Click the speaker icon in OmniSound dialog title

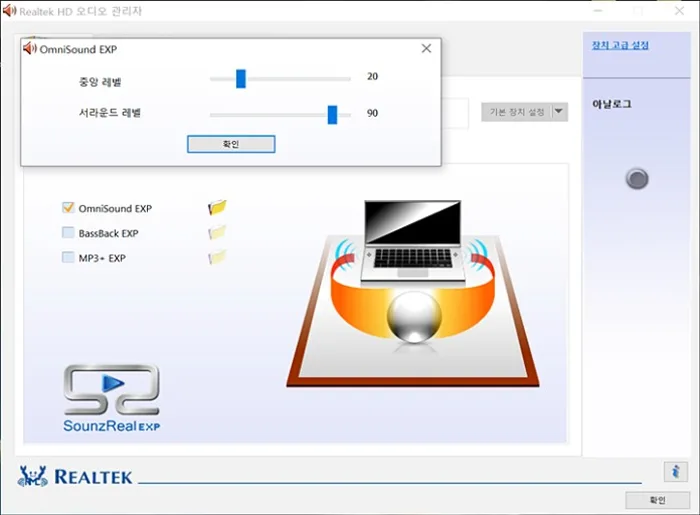pos(30,49)
